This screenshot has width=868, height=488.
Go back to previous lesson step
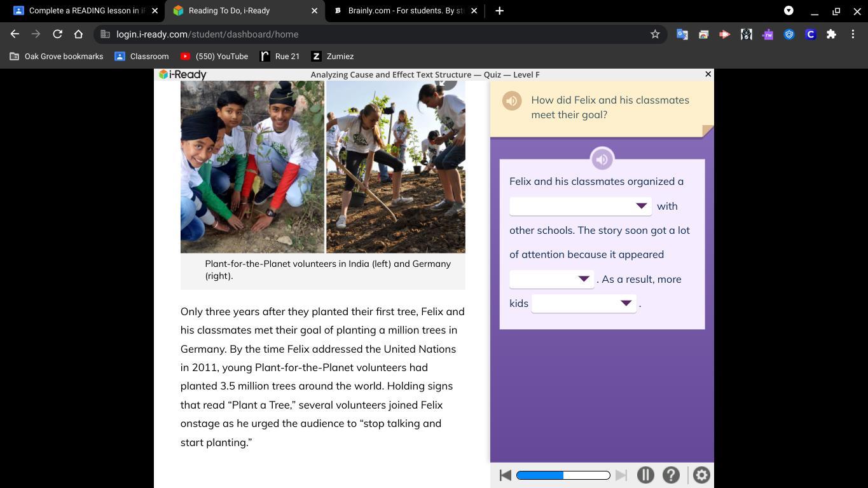[506, 475]
